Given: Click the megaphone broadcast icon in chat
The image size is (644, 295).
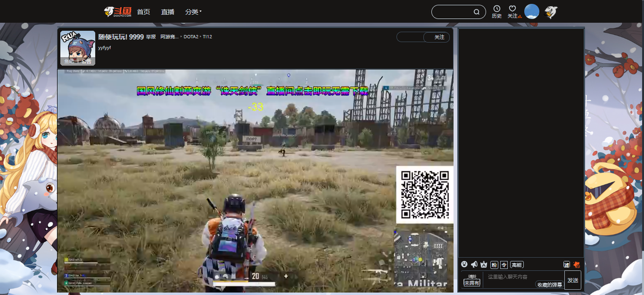Looking at the screenshot, I should point(474,264).
